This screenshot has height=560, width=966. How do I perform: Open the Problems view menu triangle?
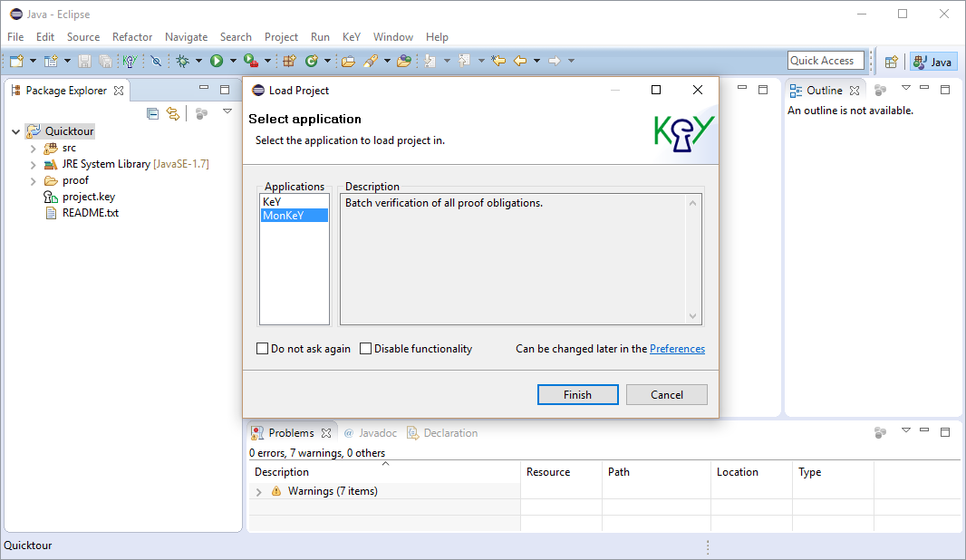click(905, 430)
